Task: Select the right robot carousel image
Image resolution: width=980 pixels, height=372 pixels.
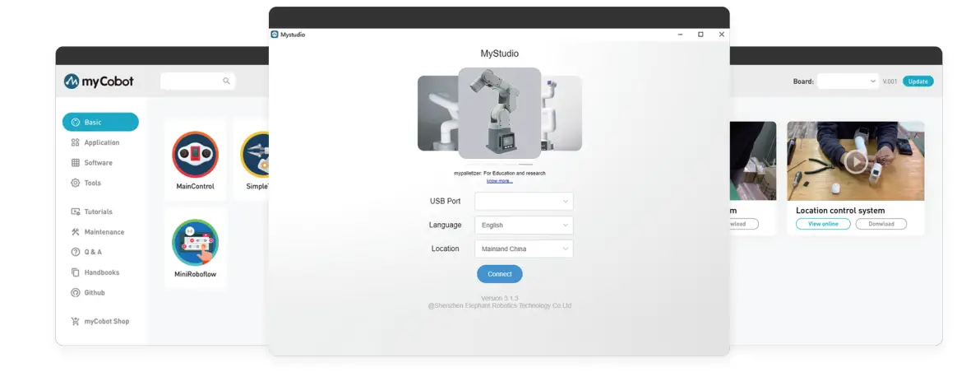Action: pos(562,113)
